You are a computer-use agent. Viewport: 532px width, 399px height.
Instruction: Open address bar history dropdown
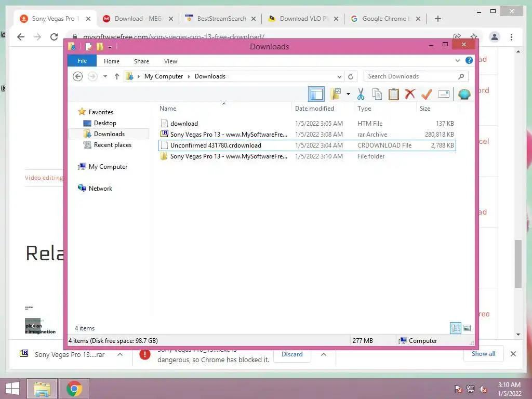[x=339, y=77]
